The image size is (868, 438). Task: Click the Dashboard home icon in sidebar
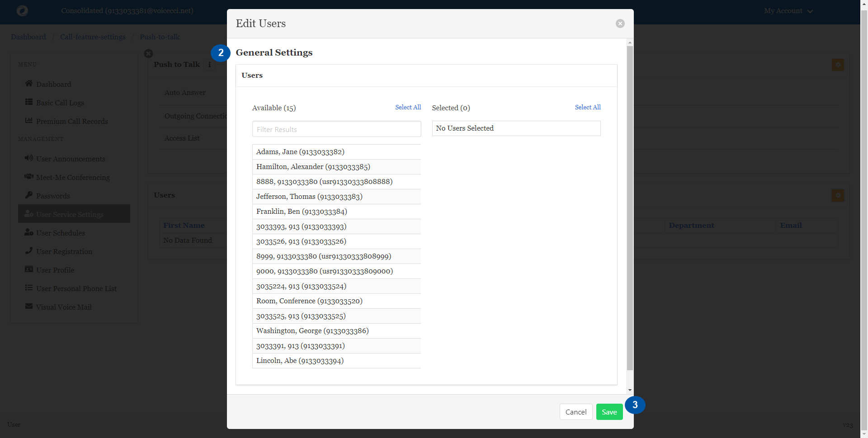29,84
